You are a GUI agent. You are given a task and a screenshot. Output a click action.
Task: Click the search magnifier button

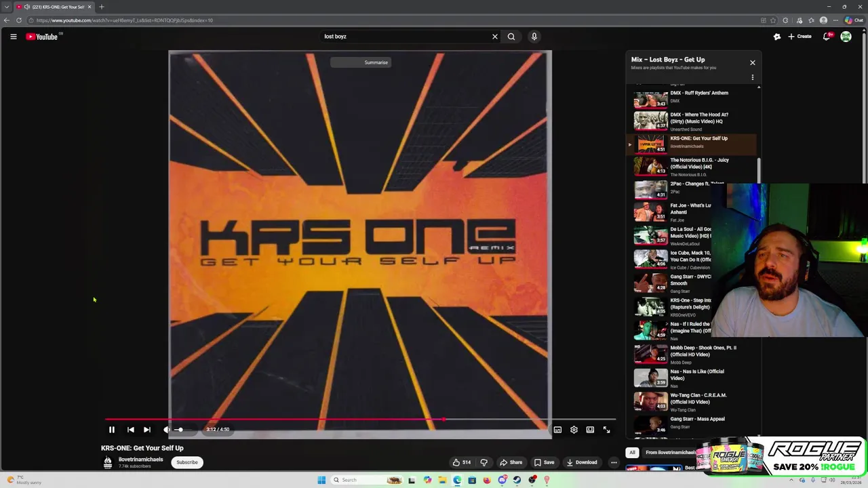click(511, 37)
